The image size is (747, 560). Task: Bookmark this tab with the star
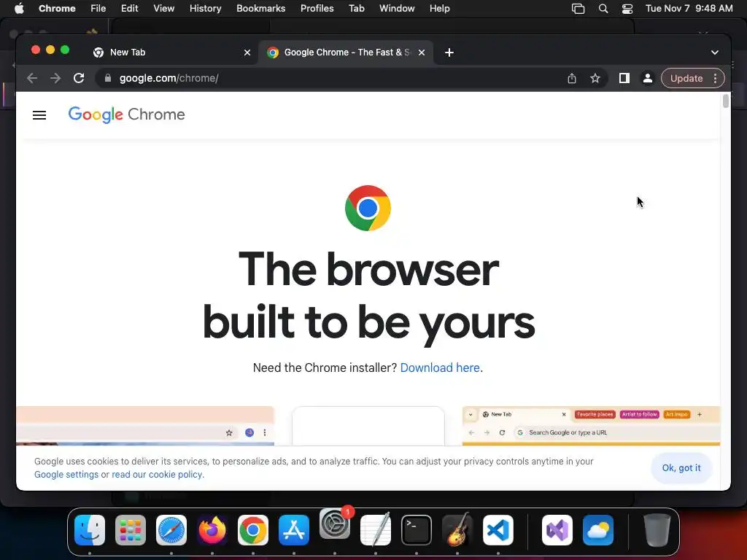pos(595,78)
